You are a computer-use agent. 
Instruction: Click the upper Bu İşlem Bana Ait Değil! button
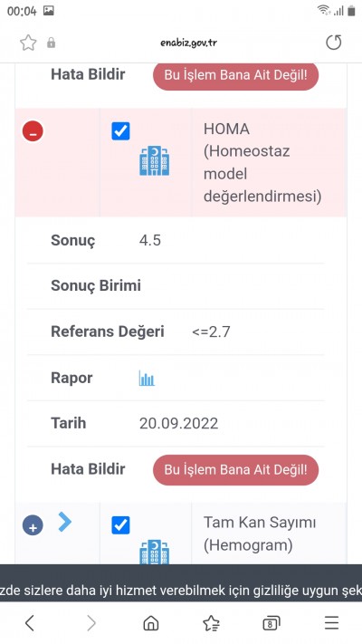(235, 75)
